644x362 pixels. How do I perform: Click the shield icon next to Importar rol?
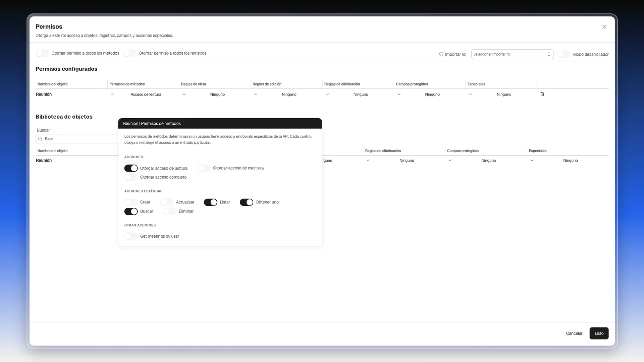(441, 54)
